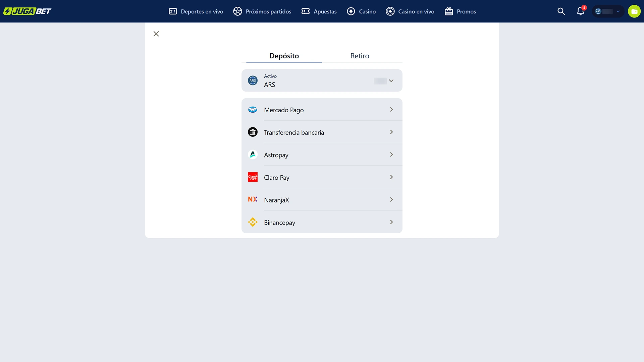Expand the header balance dropdown arrow

point(618,11)
